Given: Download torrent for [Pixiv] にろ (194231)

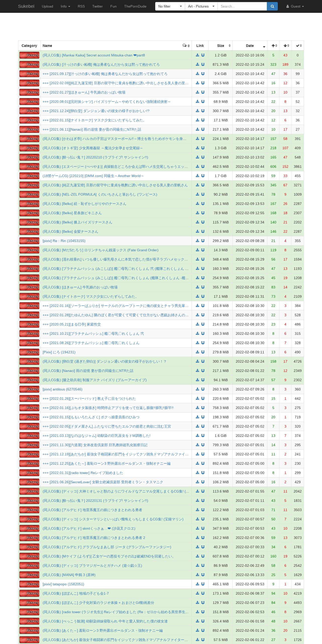Looking at the screenshot, I should coord(197,352).
